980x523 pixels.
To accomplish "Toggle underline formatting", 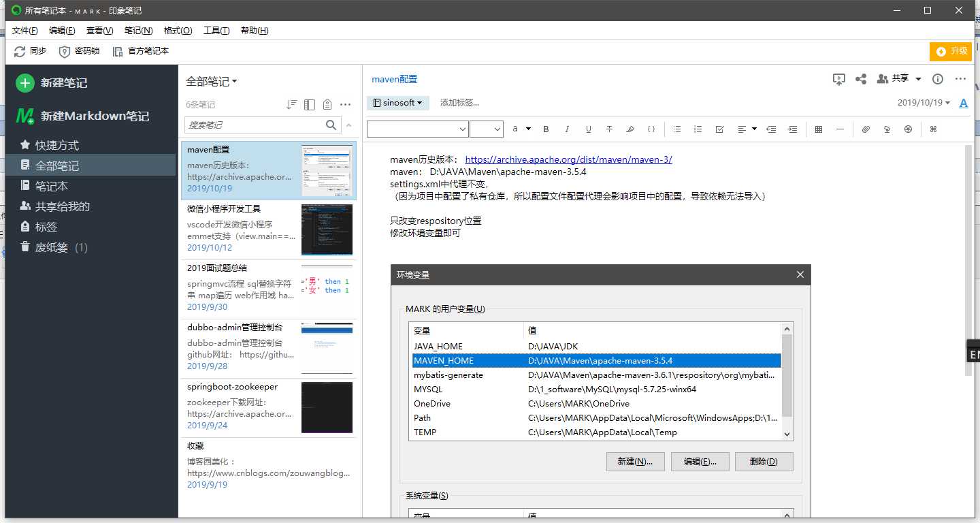I will pos(589,129).
